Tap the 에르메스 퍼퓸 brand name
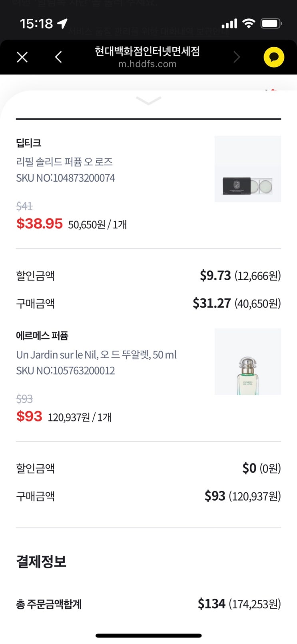This screenshot has height=644, width=297. pos(42,335)
